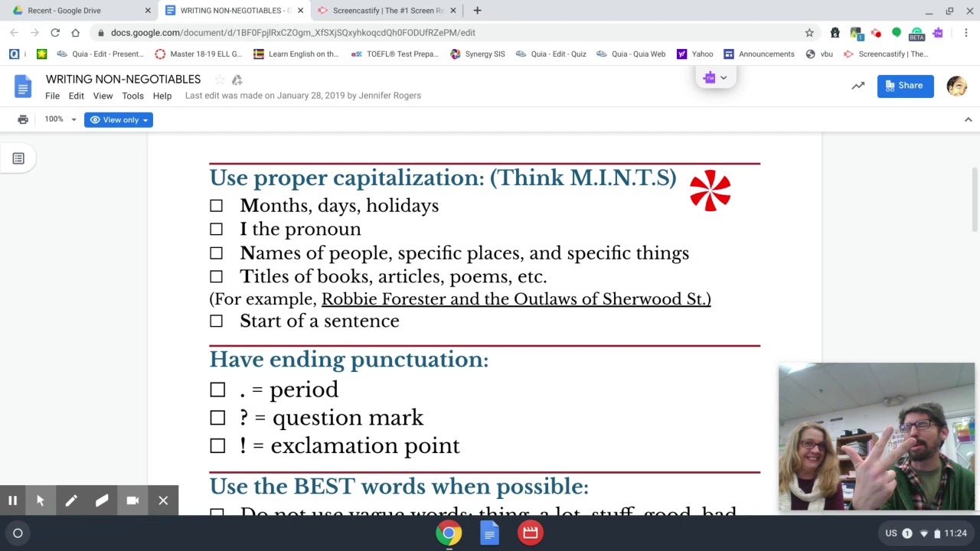Select the Screencastify eraser tool
Image resolution: width=980 pixels, height=551 pixels.
pyautogui.click(x=102, y=500)
